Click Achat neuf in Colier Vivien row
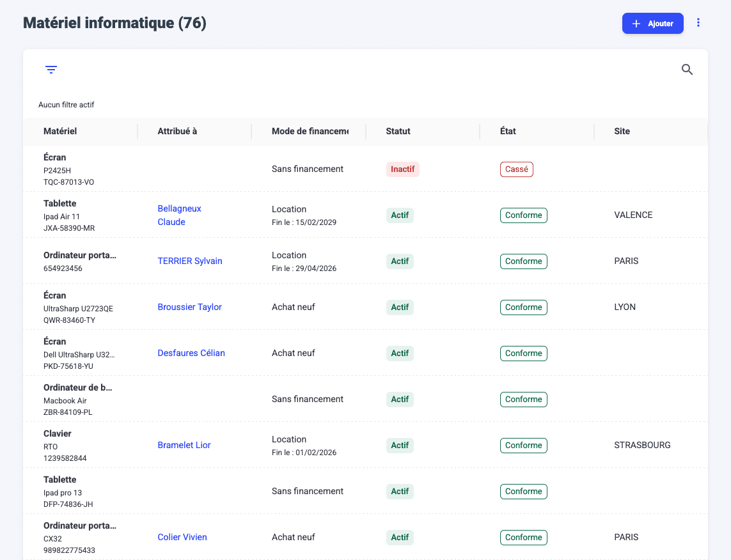Image resolution: width=731 pixels, height=560 pixels. (x=294, y=537)
